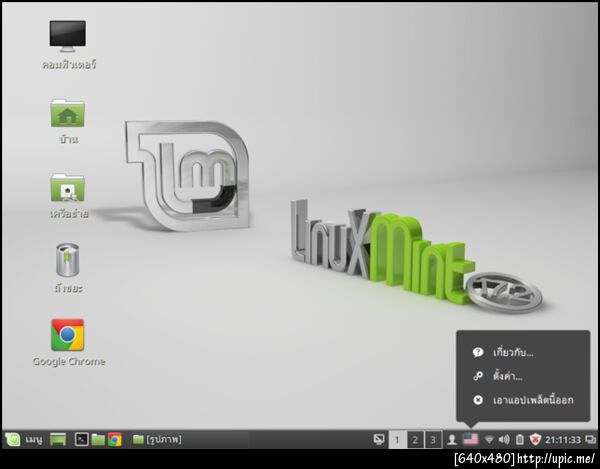The width and height of the screenshot is (600, 469).
Task: Open the Home folder desktop icon
Action: (x=68, y=113)
